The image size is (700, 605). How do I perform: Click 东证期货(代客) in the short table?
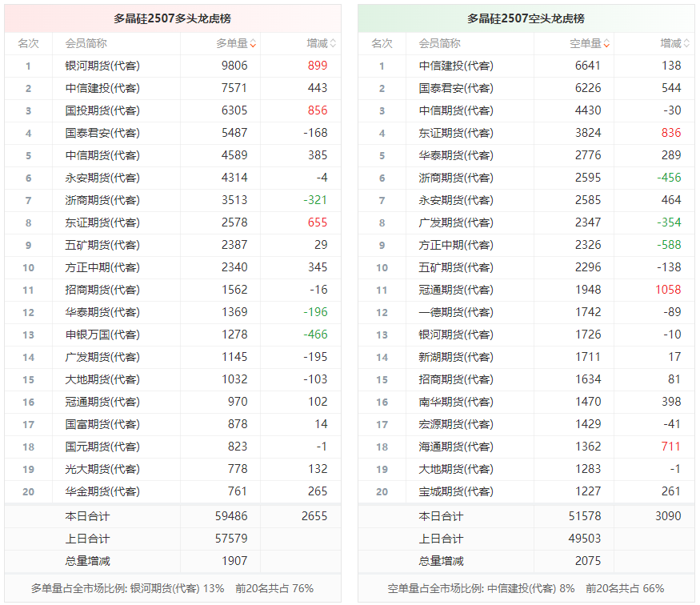point(456,133)
